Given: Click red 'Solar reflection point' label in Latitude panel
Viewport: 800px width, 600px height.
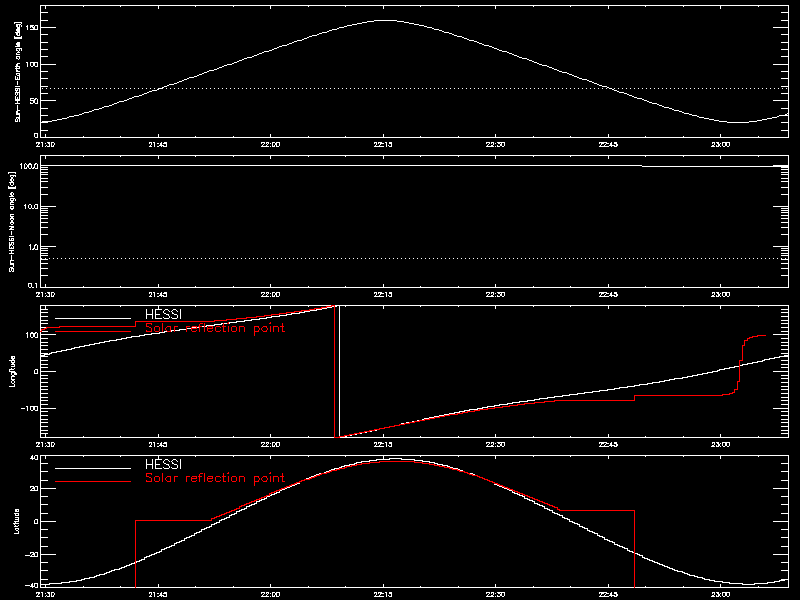Looking at the screenshot, I should click(215, 478).
